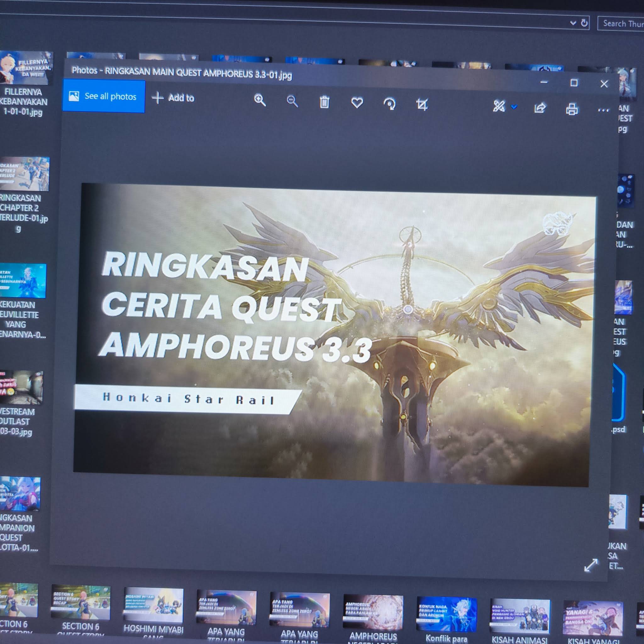Share the photo
644x644 pixels.
tap(540, 108)
